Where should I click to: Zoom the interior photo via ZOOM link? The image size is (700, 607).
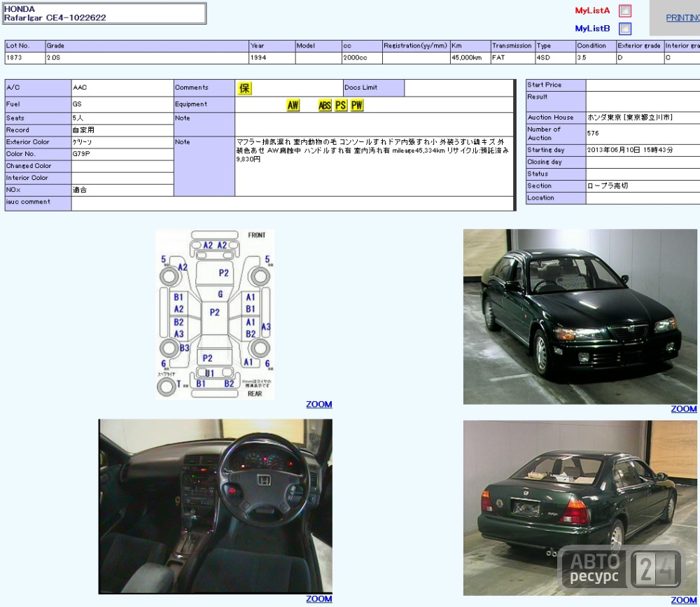coord(318,599)
